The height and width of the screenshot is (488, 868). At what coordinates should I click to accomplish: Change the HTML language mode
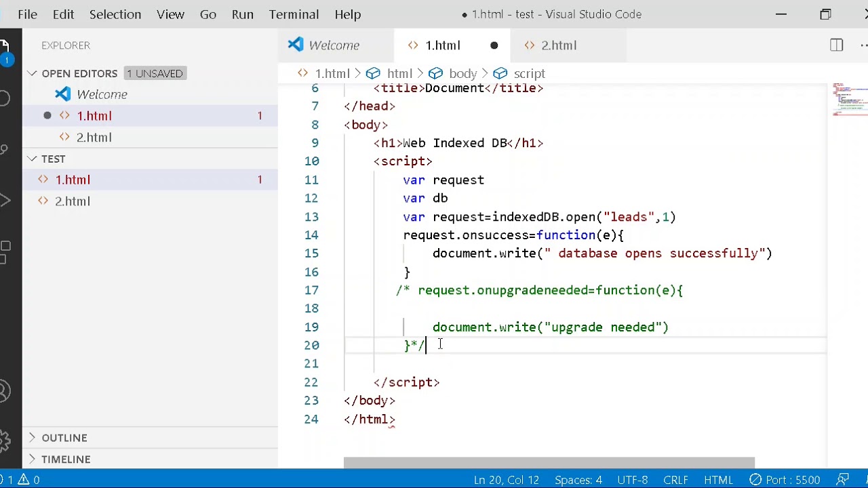[718, 480]
